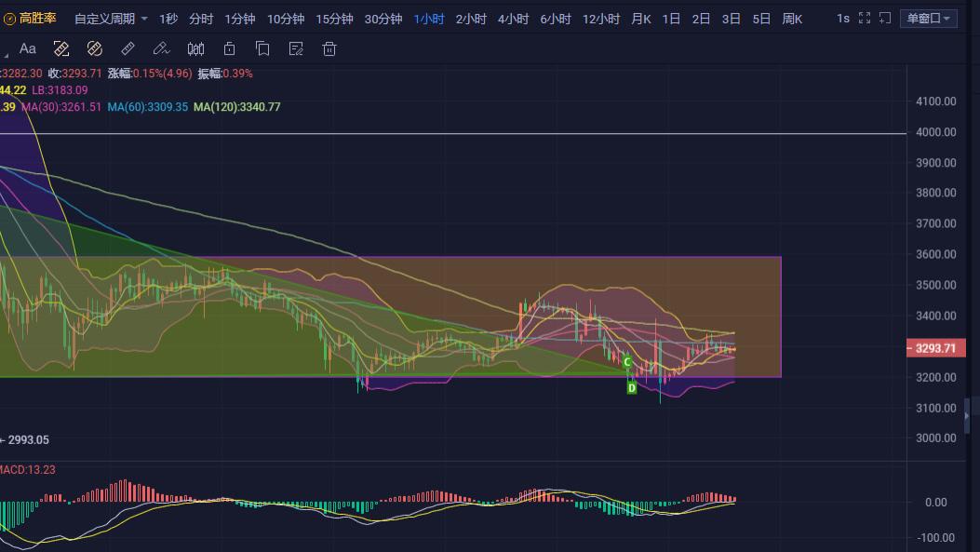Open the 周K weekly candlestick view

click(793, 19)
